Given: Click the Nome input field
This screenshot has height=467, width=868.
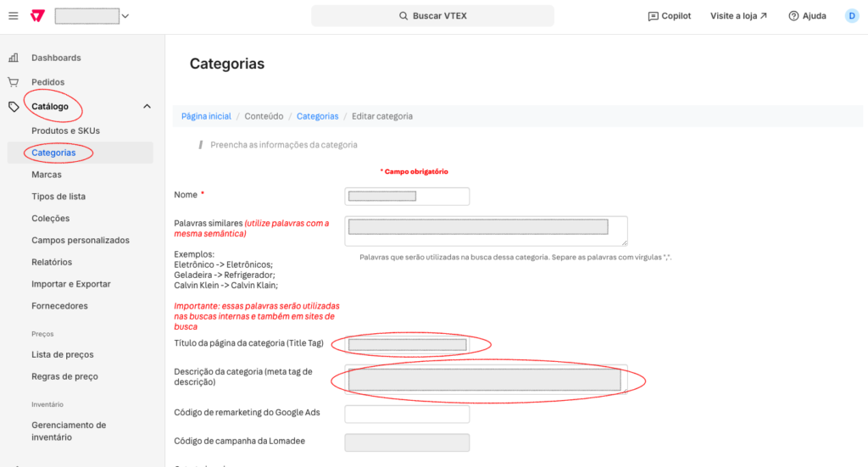Looking at the screenshot, I should 407,197.
